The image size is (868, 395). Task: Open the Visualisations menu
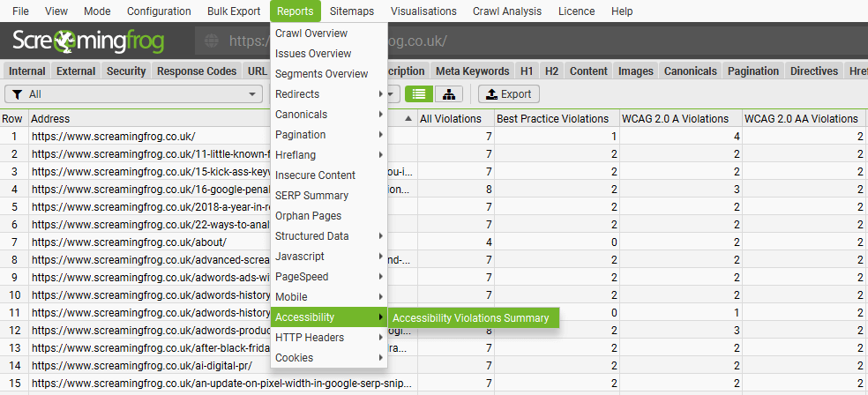(x=423, y=11)
